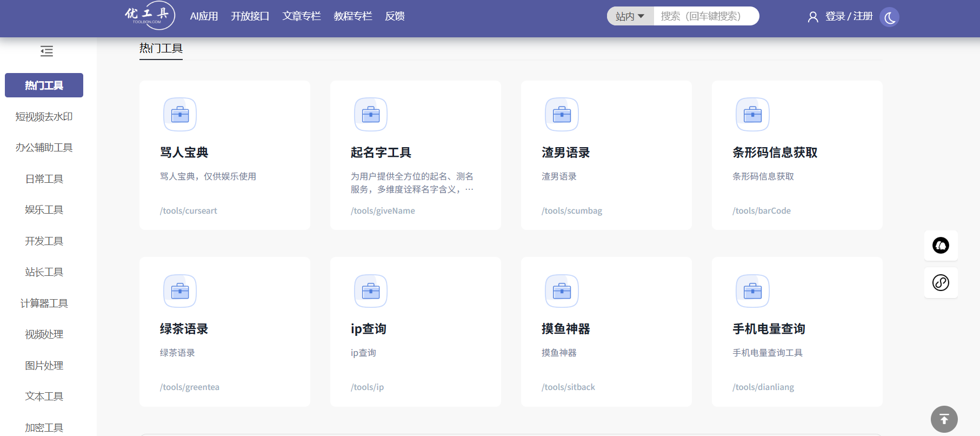Click the 热门工具 section heading tab
Image resolution: width=980 pixels, height=436 pixels.
[161, 49]
